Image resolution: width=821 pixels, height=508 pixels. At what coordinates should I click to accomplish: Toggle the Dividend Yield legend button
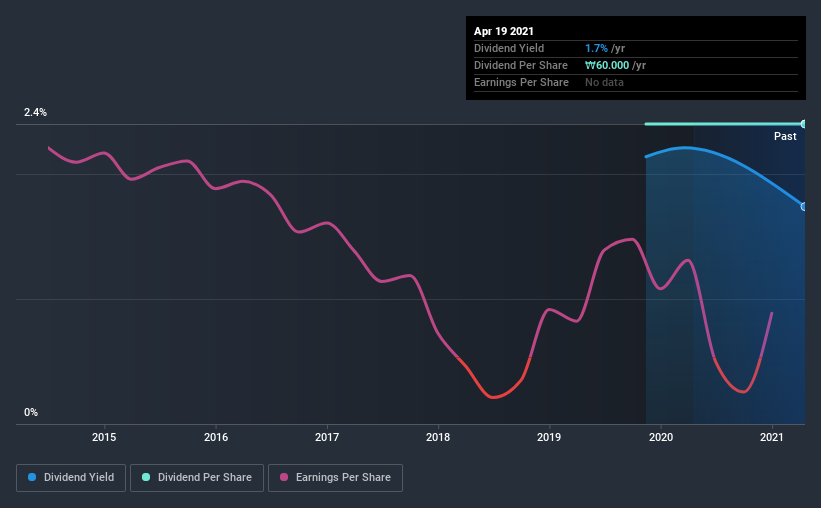coord(71,478)
